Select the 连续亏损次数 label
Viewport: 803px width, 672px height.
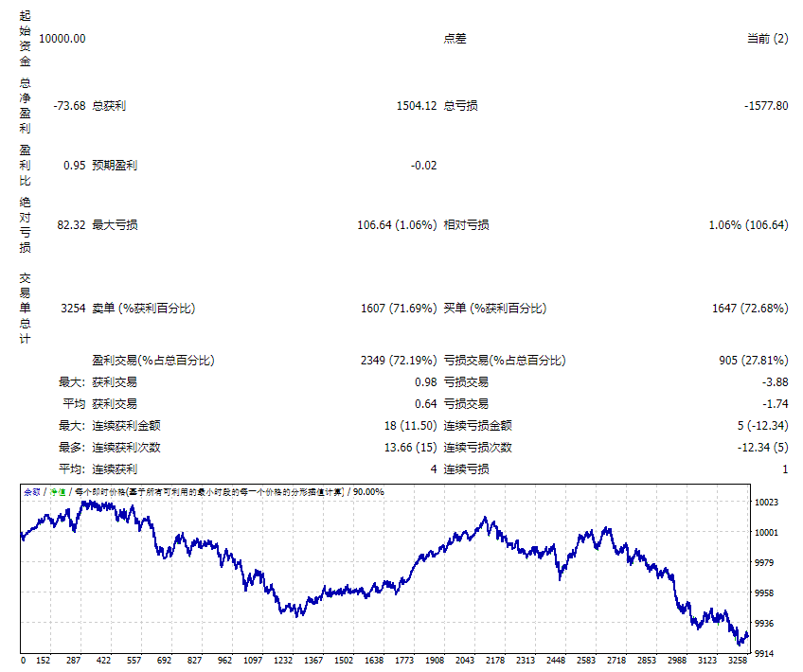[477, 448]
